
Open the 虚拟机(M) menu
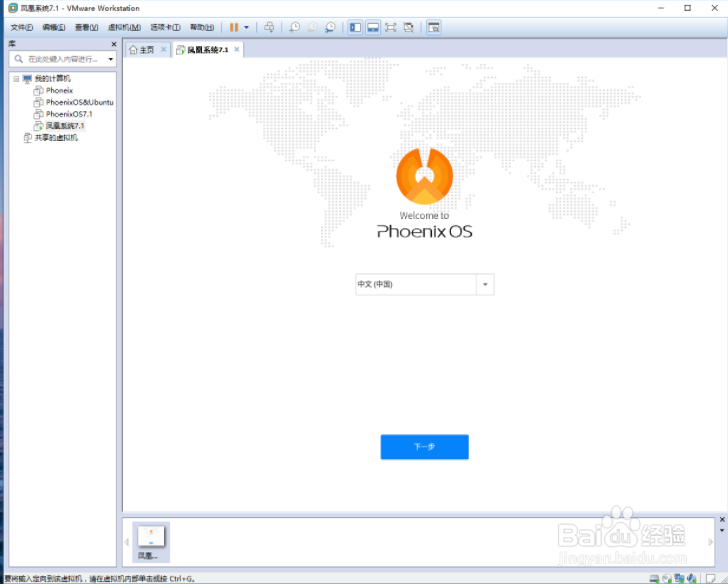point(124,27)
